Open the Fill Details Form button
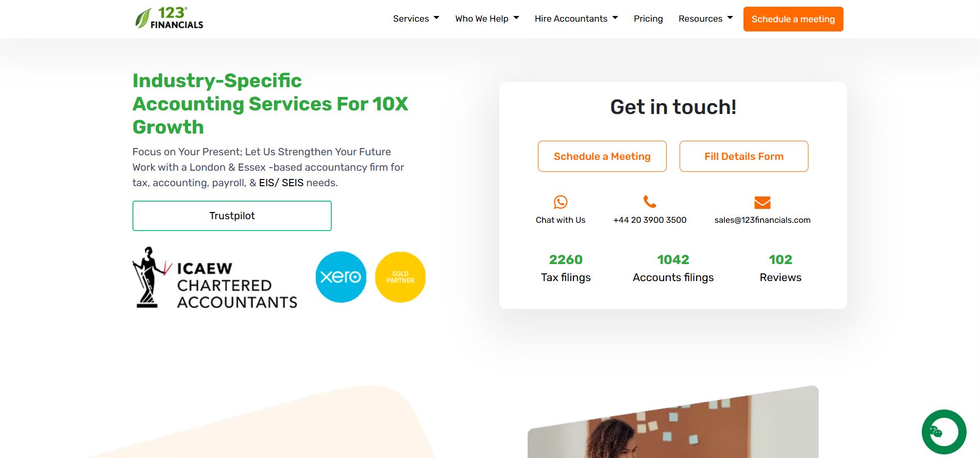This screenshot has height=458, width=980. [744, 156]
